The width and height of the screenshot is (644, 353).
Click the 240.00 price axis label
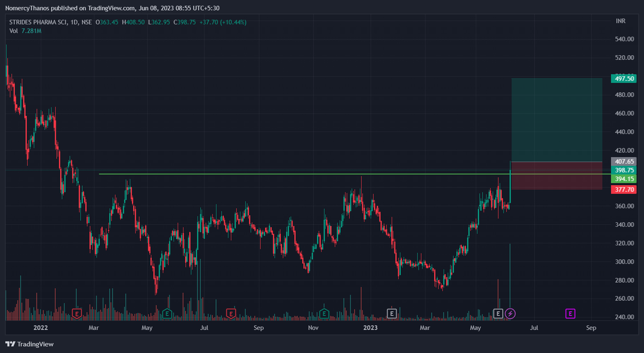tap(624, 318)
